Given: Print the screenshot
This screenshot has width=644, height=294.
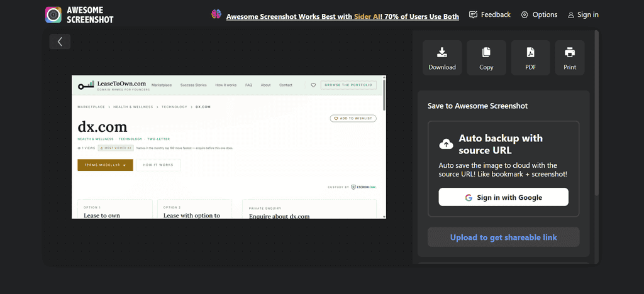Looking at the screenshot, I should pyautogui.click(x=570, y=58).
